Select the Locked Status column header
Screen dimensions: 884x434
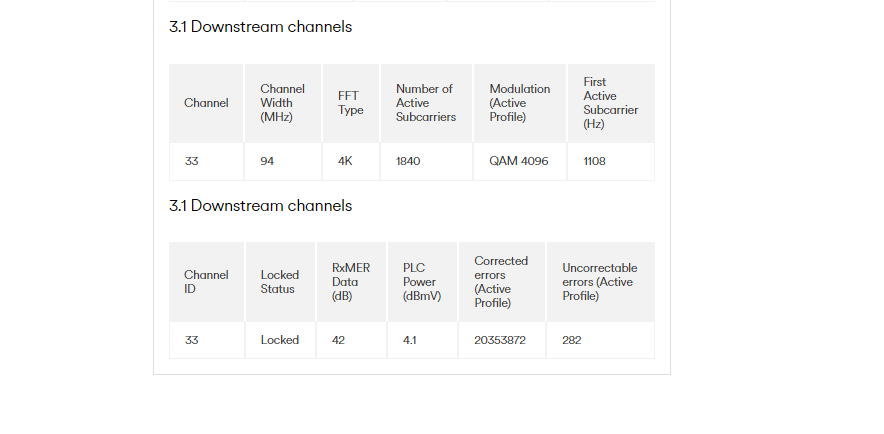280,282
